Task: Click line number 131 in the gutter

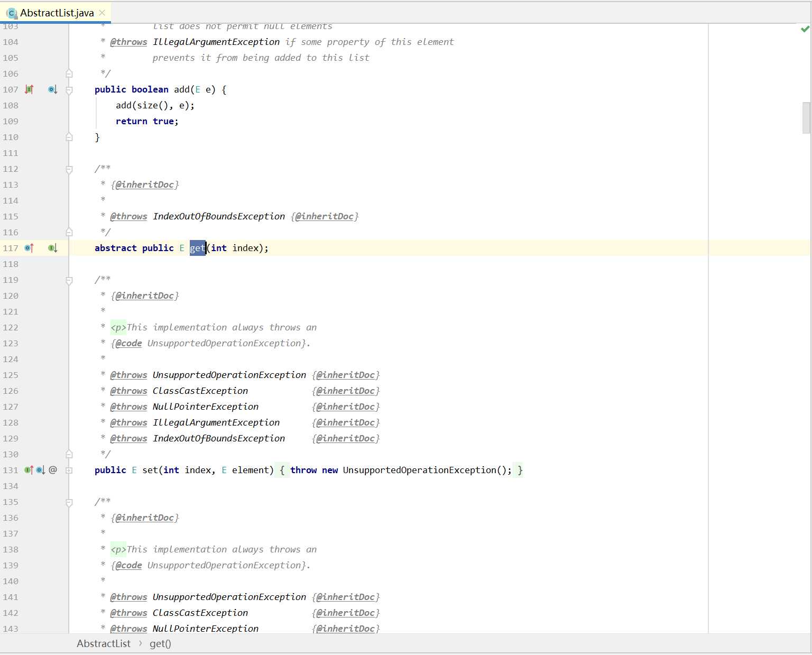Action: 11,470
